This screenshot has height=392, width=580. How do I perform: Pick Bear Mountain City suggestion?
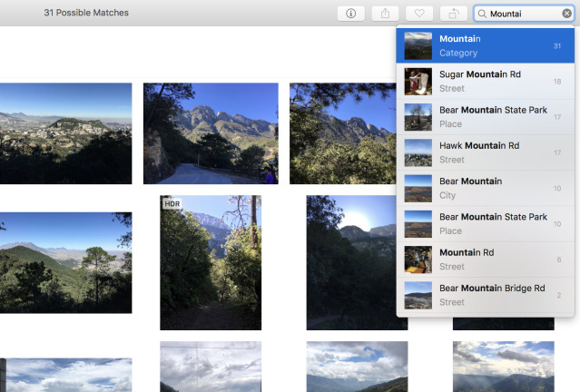pyautogui.click(x=485, y=188)
